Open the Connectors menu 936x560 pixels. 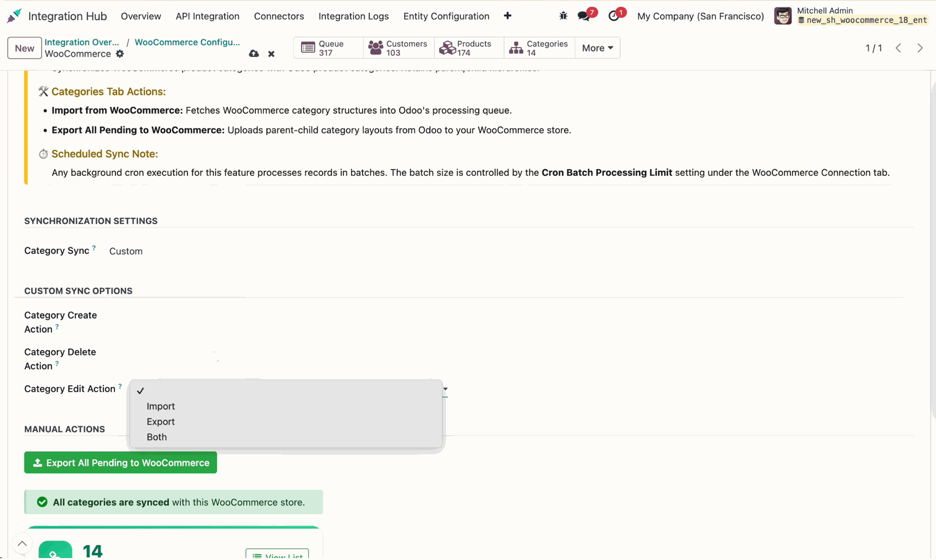279,16
